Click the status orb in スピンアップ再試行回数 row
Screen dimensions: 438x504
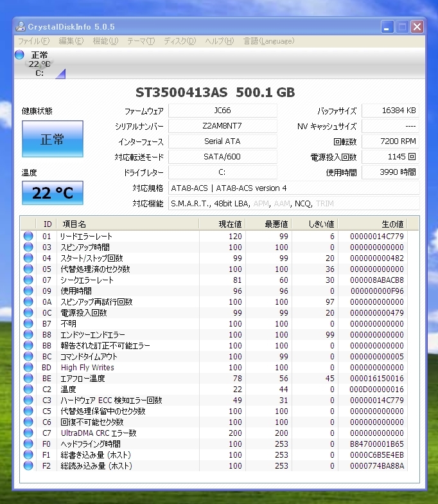pos(28,301)
